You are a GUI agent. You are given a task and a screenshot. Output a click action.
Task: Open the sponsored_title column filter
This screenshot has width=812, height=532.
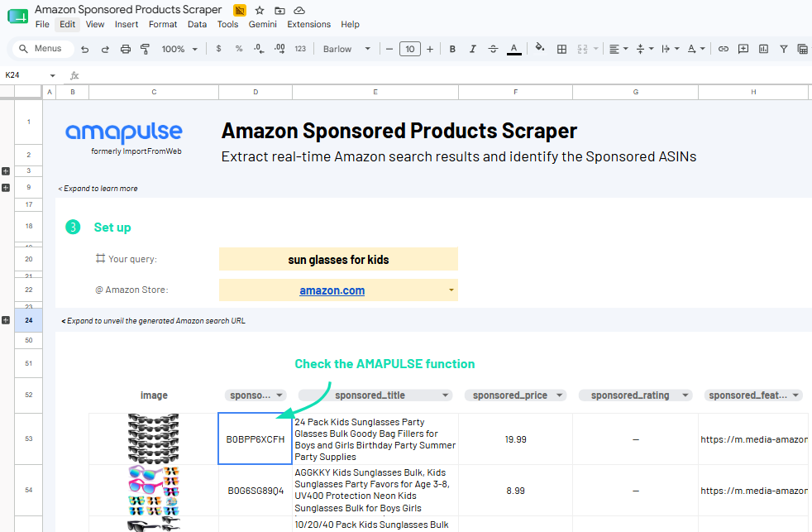click(445, 395)
